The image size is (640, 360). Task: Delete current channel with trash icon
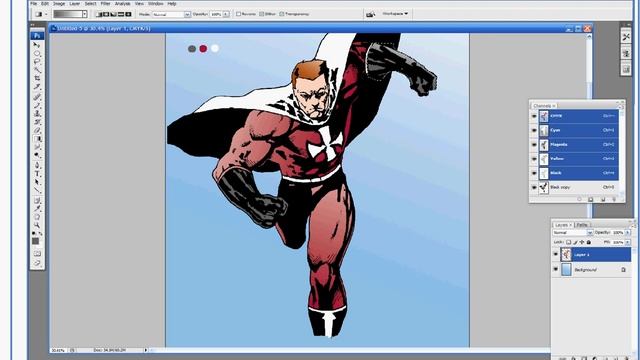pos(614,199)
